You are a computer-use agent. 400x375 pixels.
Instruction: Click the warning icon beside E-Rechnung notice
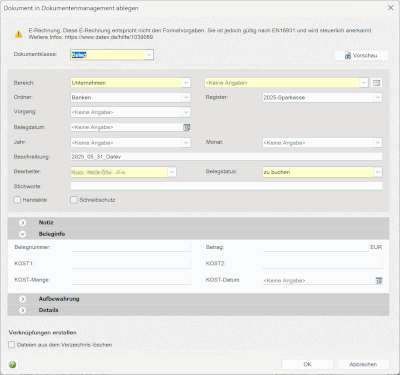[18, 34]
